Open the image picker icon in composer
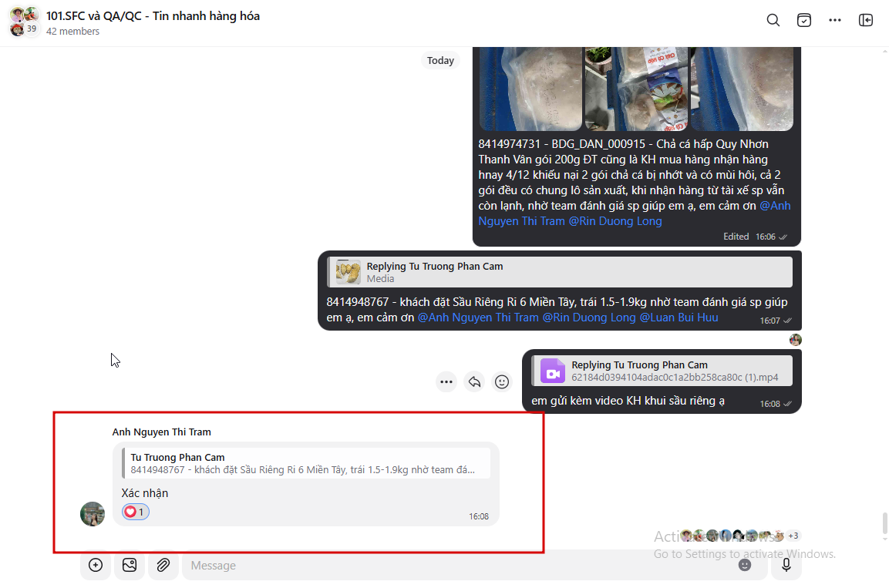Image resolution: width=889 pixels, height=588 pixels. [x=130, y=565]
